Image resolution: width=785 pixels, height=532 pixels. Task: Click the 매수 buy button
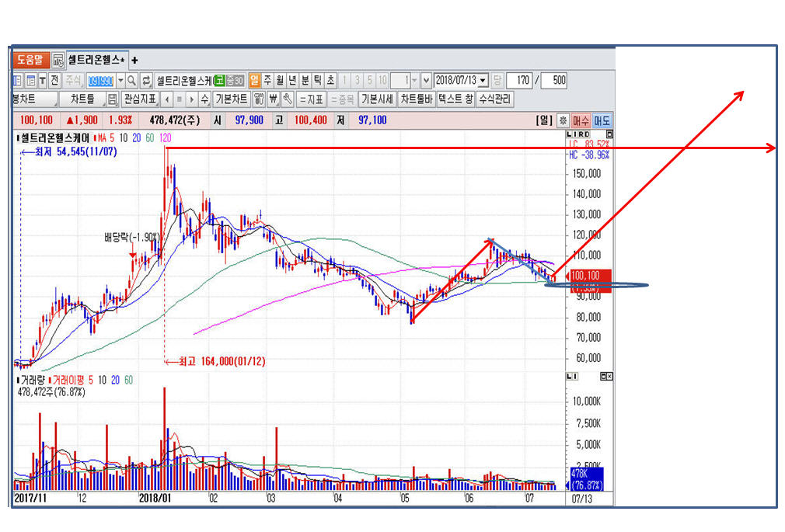[x=581, y=120]
